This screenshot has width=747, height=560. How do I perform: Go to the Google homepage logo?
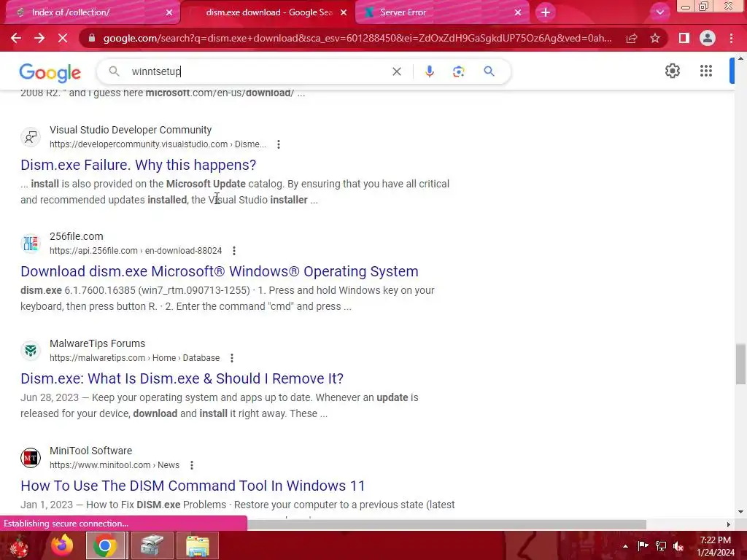(x=50, y=72)
